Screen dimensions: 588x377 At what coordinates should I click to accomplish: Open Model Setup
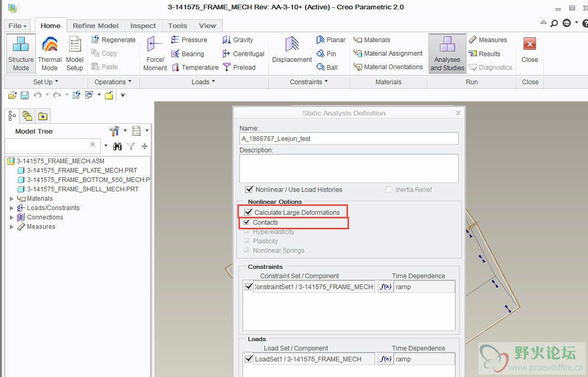coord(75,54)
